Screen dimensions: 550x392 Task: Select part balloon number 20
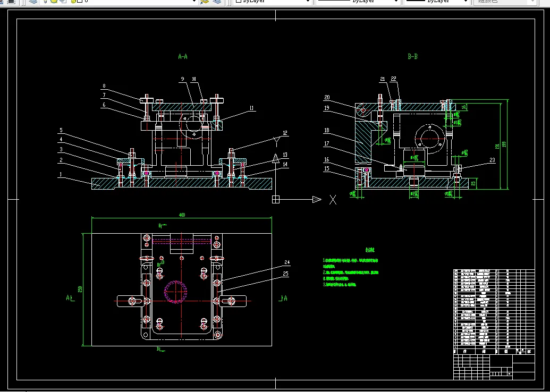tap(327, 97)
